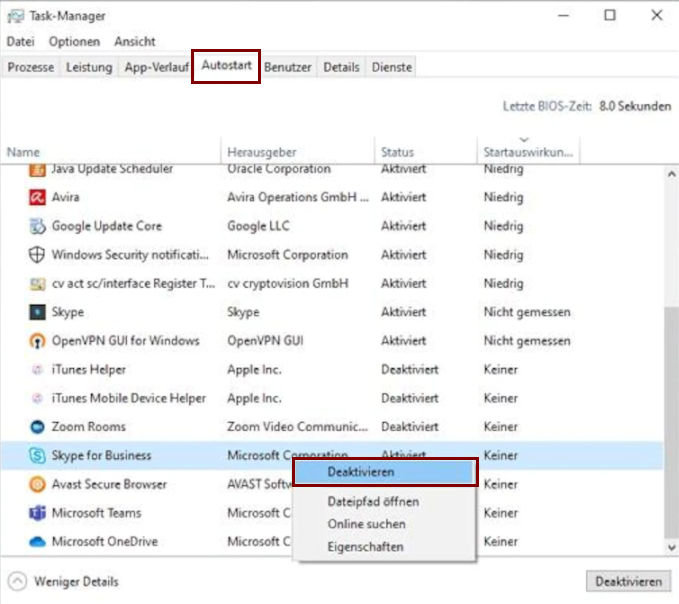This screenshot has height=604, width=679.
Task: Switch to the App-Verlauf tab
Action: coord(156,67)
